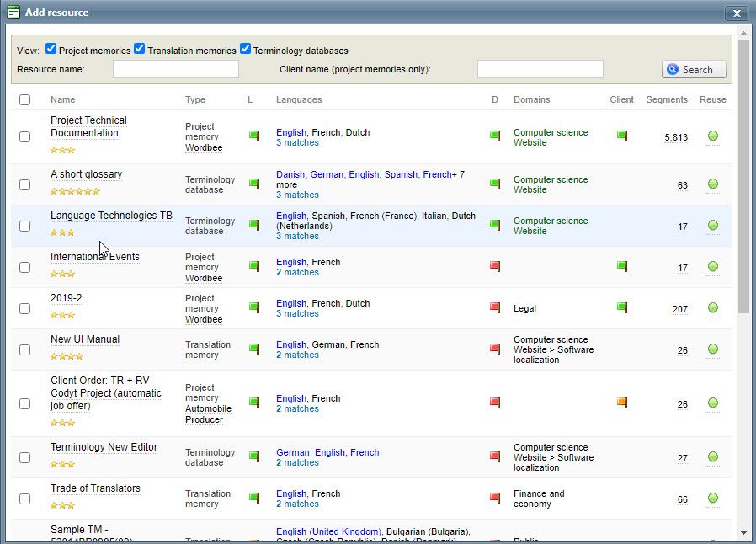Click star rating under A short glossary
Image resolution: width=756 pixels, height=544 pixels.
pyautogui.click(x=75, y=191)
